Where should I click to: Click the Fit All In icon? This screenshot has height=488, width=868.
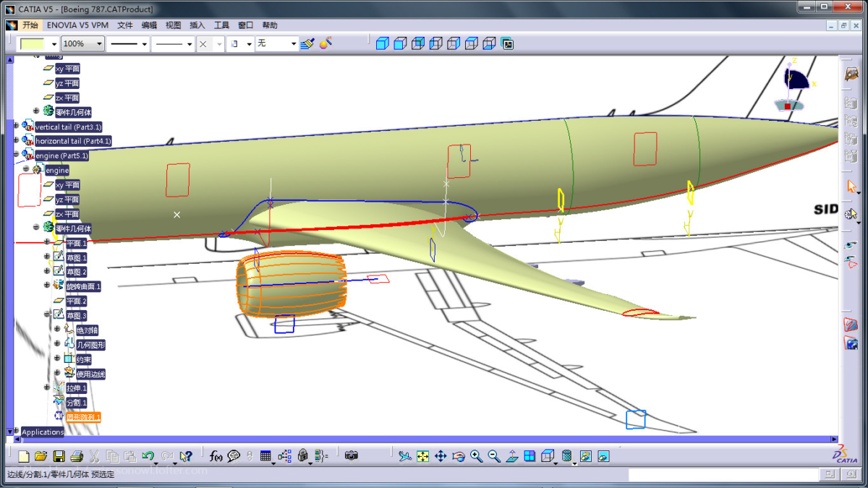coord(423,456)
